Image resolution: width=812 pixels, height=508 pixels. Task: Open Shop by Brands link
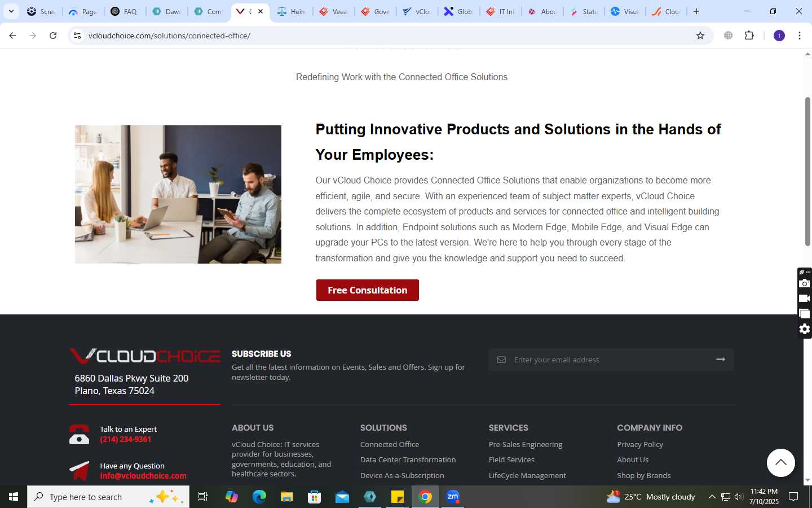[644, 475]
